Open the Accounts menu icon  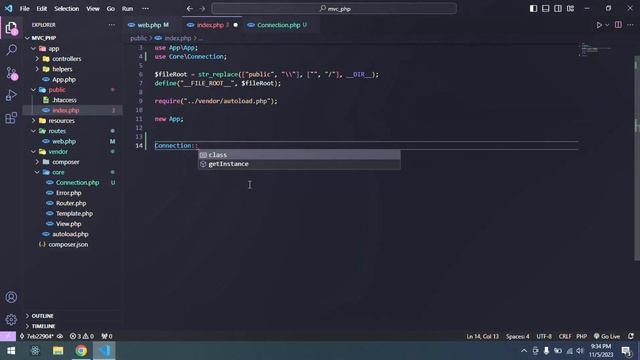click(11, 297)
